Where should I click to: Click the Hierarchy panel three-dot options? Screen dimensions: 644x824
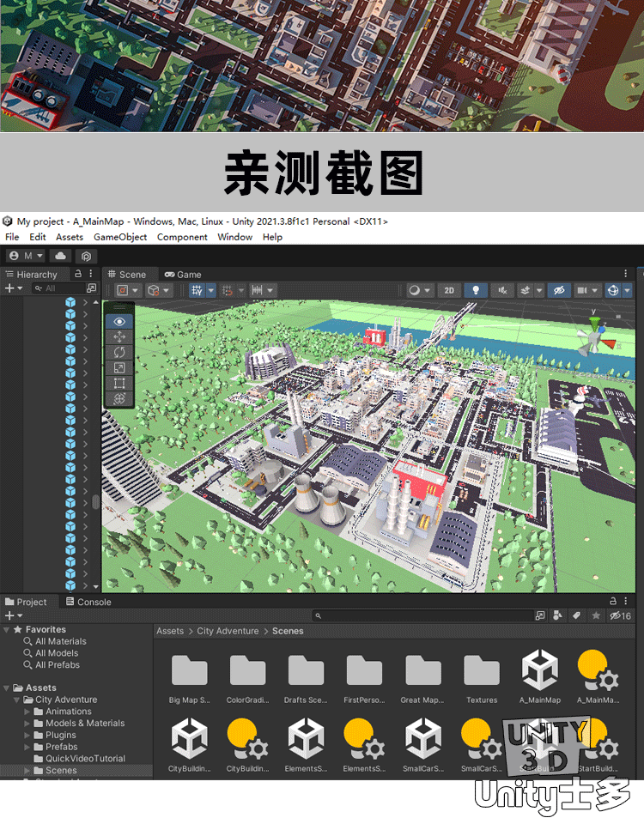tap(91, 273)
